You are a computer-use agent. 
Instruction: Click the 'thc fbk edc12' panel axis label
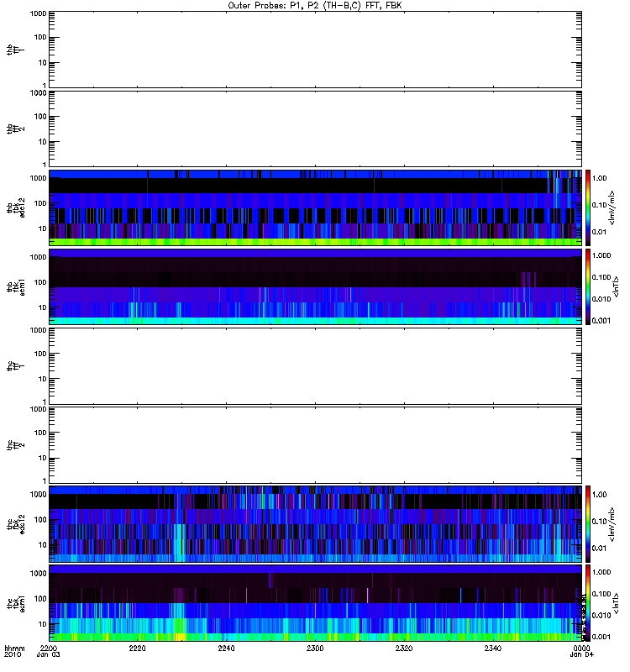tap(16, 524)
